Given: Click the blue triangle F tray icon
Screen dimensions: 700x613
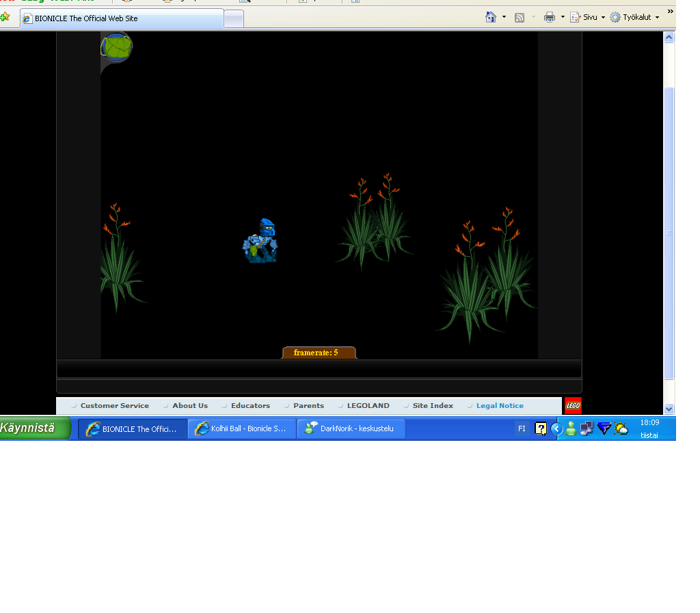Looking at the screenshot, I should pyautogui.click(x=604, y=428).
